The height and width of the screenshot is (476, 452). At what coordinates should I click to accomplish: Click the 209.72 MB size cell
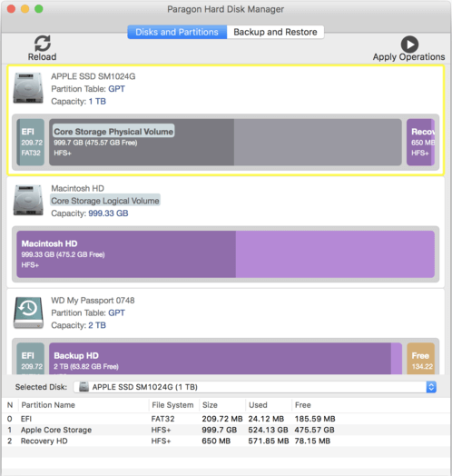click(x=222, y=419)
